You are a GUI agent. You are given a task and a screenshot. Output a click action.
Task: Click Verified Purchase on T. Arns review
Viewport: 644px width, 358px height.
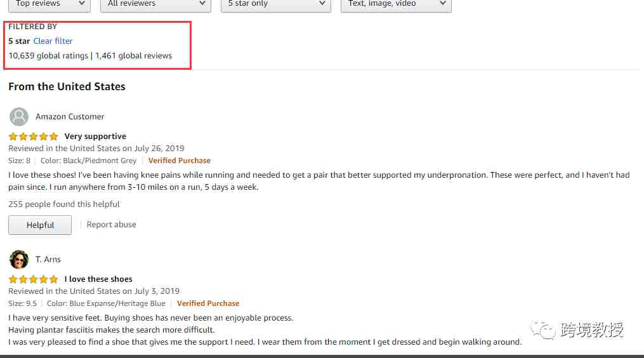[208, 303]
